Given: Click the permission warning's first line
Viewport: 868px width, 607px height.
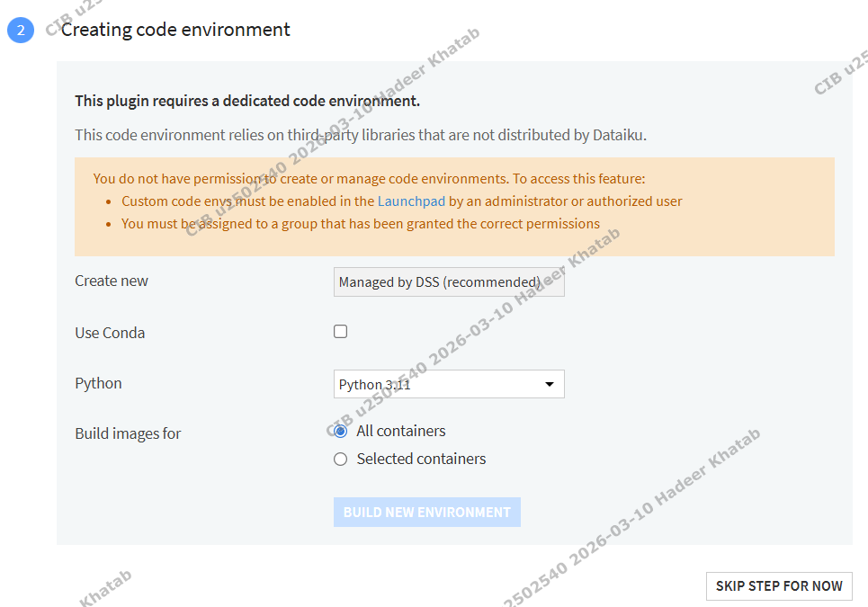Looking at the screenshot, I should click(x=369, y=179).
